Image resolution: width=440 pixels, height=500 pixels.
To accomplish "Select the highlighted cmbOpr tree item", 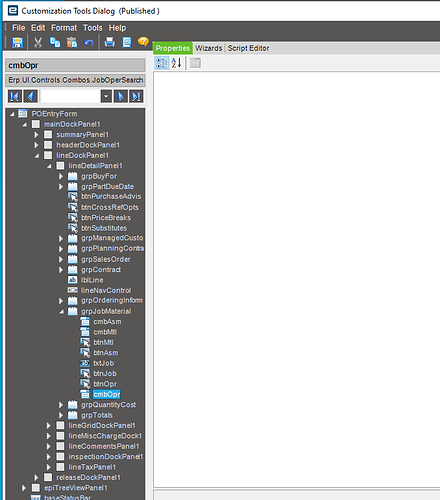I will [x=107, y=394].
